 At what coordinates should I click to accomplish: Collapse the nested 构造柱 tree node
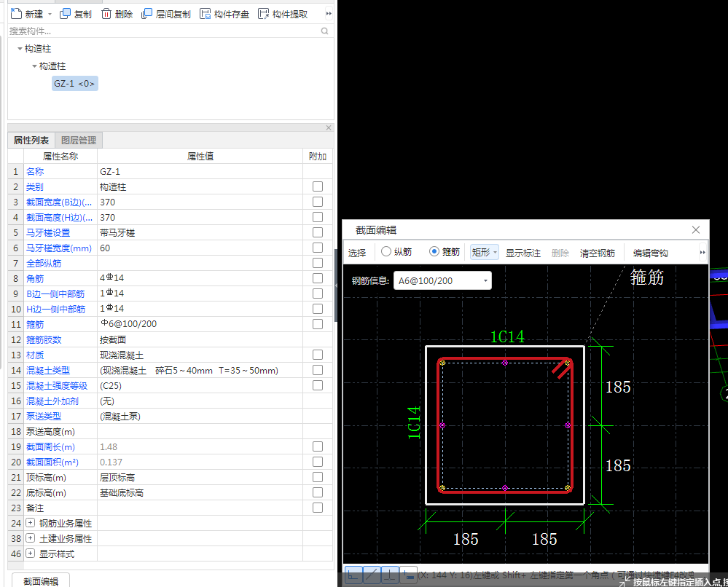coord(34,66)
